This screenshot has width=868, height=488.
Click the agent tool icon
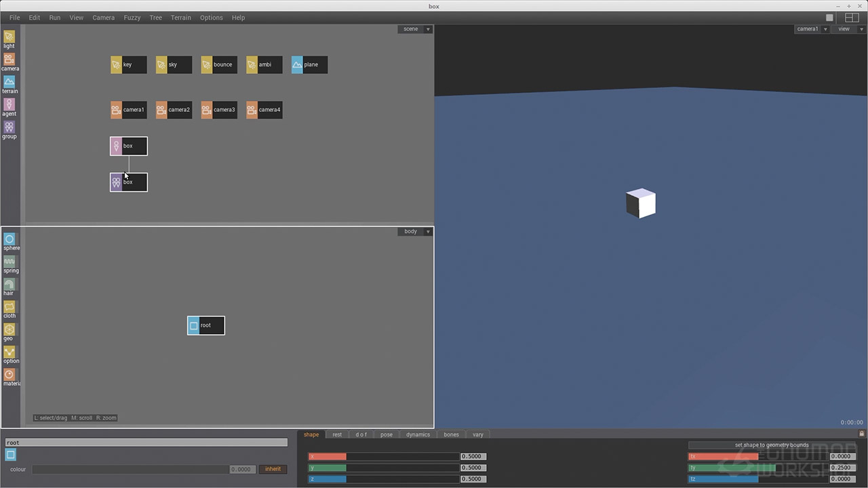9,105
